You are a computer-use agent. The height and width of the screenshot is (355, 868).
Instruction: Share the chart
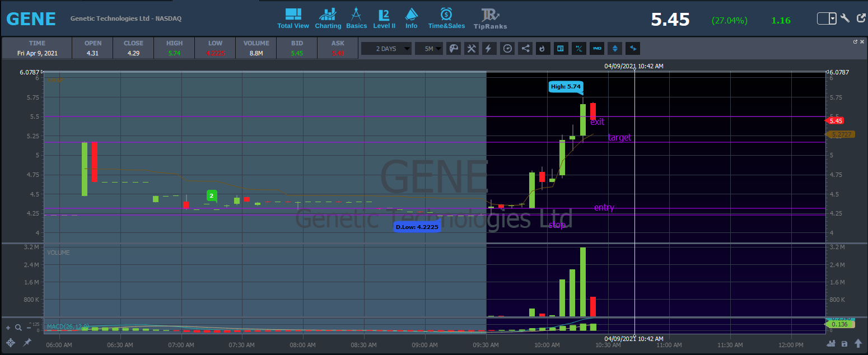(525, 49)
